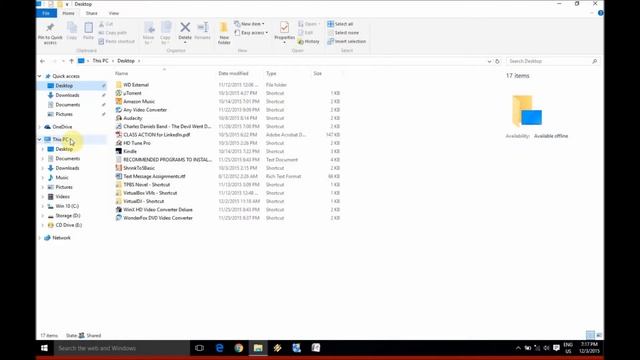Open Action Center notification icon in tray
The height and width of the screenshot is (360, 640).
point(556,348)
